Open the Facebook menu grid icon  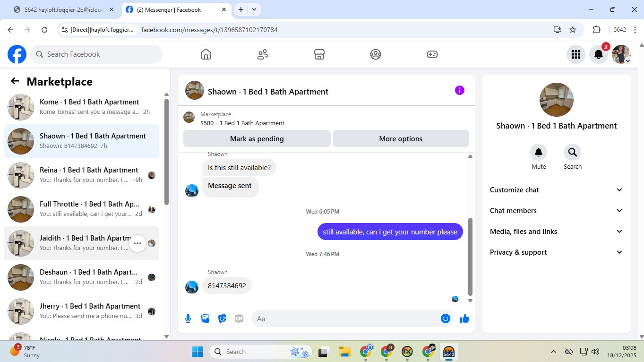tap(575, 54)
